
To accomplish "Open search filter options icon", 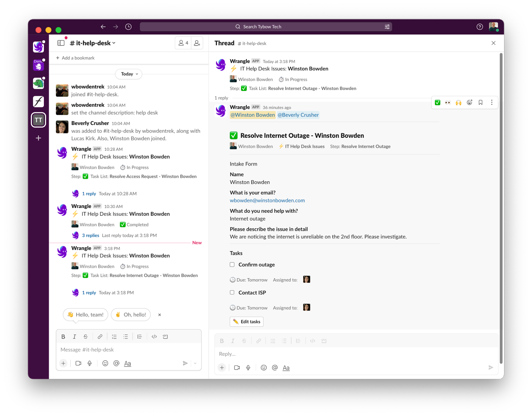I will pos(387,27).
